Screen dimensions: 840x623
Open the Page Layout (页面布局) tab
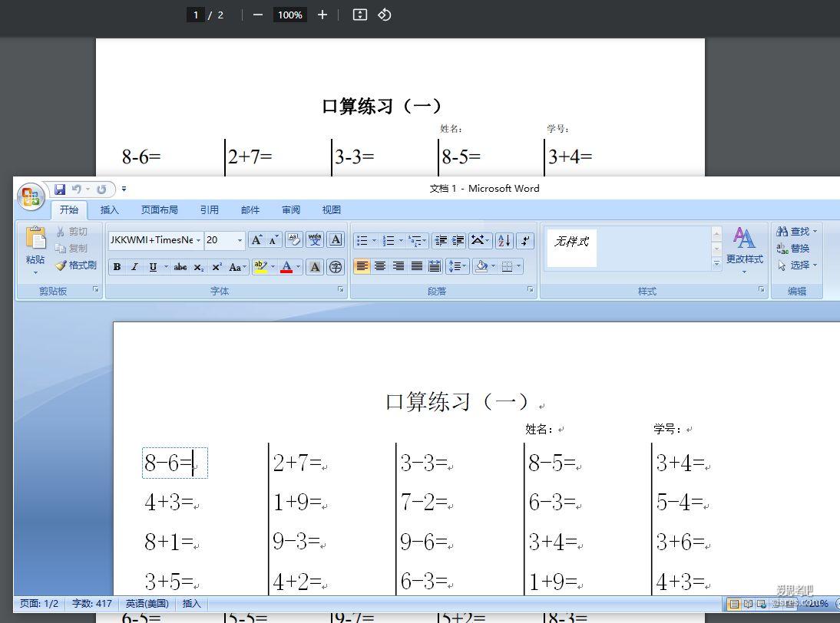point(159,209)
